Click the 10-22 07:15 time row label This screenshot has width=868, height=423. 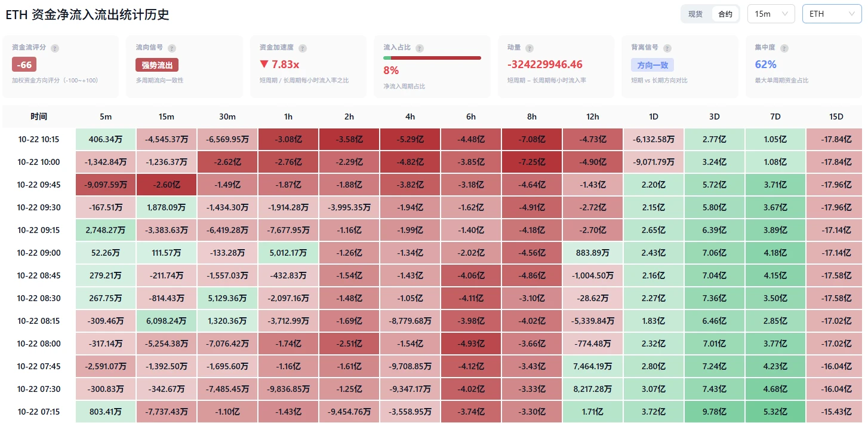[39, 412]
